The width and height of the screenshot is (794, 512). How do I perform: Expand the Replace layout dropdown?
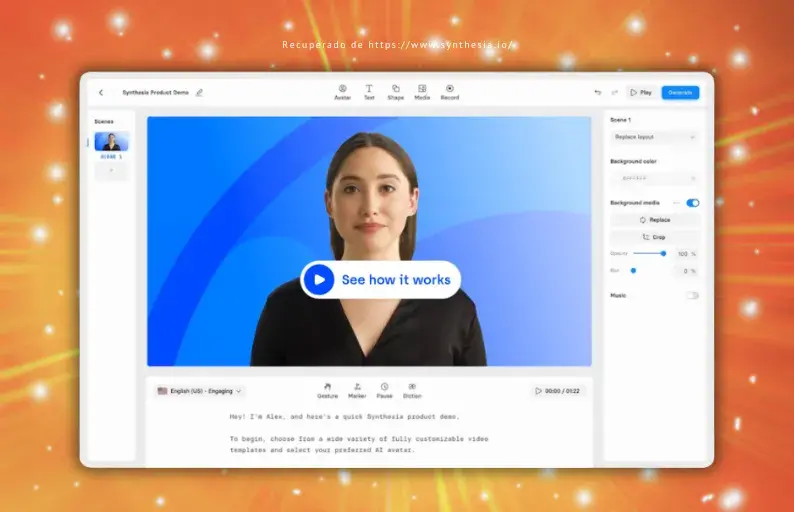point(655,137)
